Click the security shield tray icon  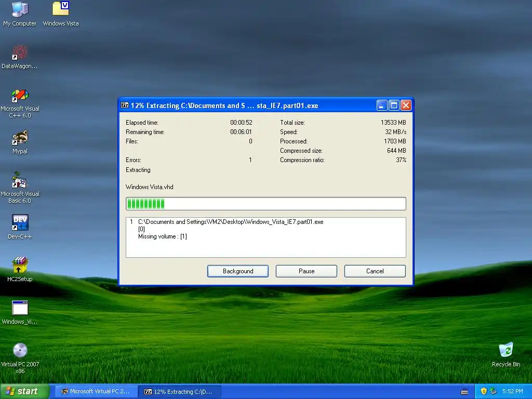(484, 391)
